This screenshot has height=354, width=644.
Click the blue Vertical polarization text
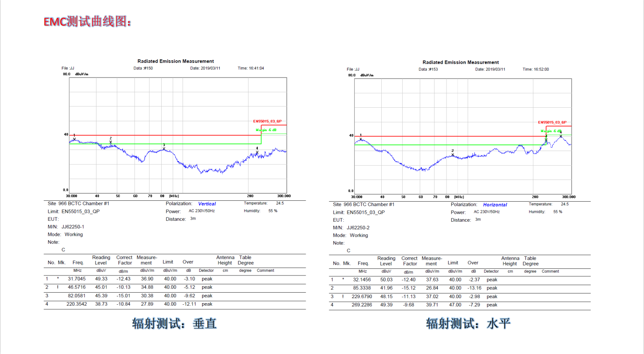(207, 204)
